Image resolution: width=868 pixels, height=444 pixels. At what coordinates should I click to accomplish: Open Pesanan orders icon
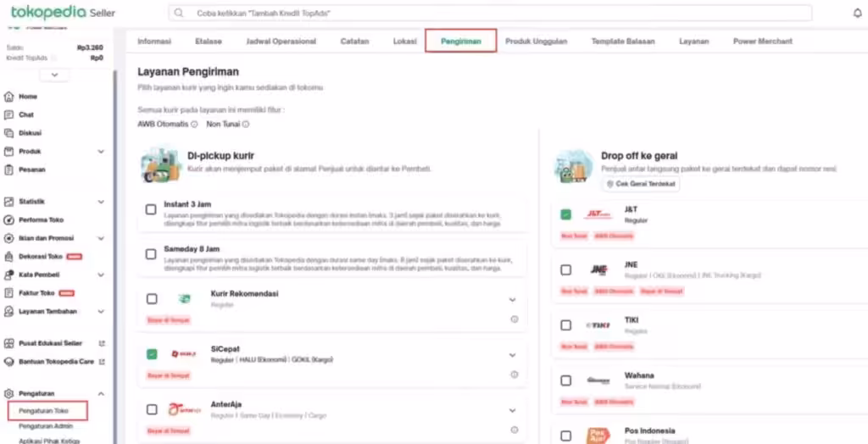pos(9,169)
